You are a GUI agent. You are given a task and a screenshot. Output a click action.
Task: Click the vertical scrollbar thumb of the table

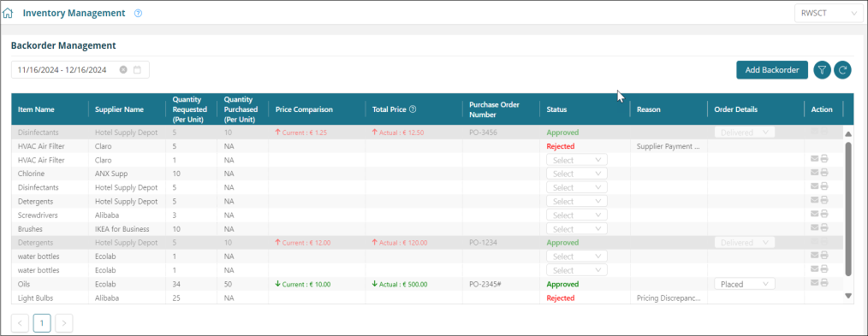point(848,209)
